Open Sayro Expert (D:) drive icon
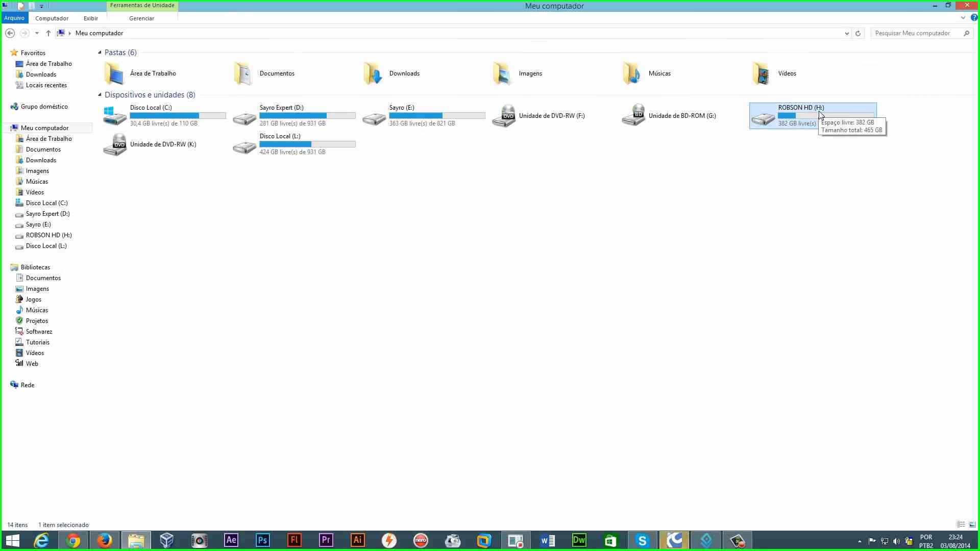This screenshot has width=980, height=551. 244,118
